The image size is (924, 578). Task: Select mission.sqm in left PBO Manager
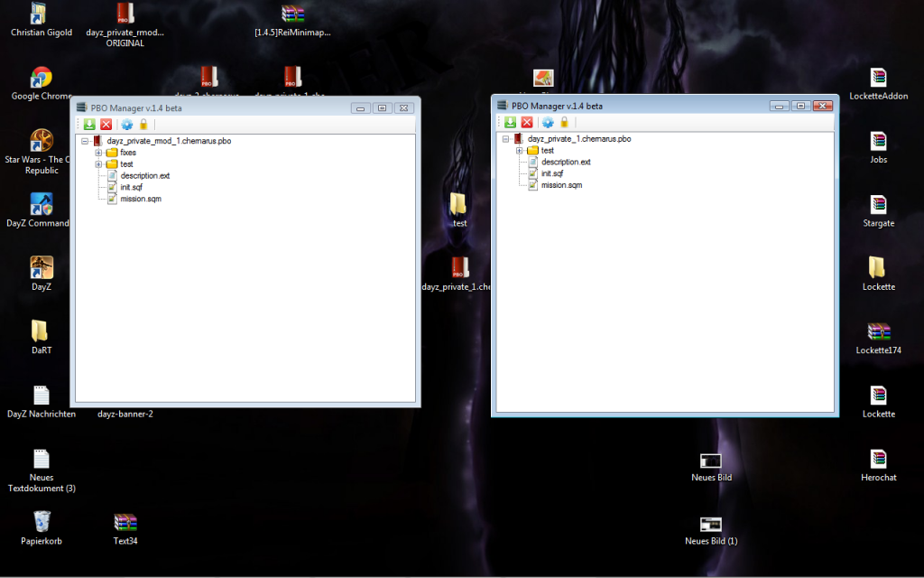coord(141,199)
